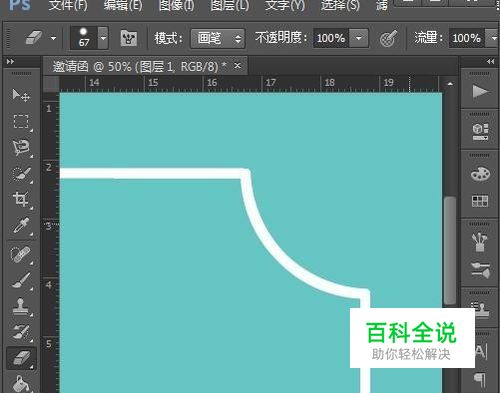Click the Photoshop Ps logo
This screenshot has height=393, width=500.
coord(20,5)
